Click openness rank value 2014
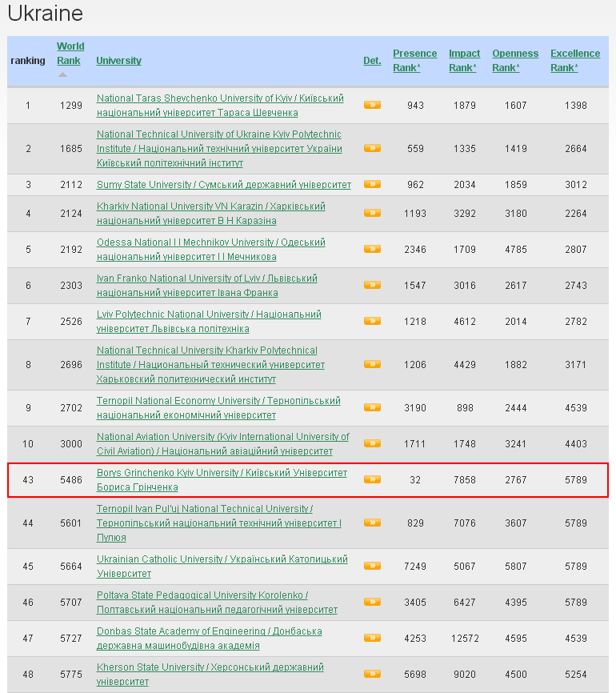This screenshot has height=693, width=616. [x=516, y=322]
